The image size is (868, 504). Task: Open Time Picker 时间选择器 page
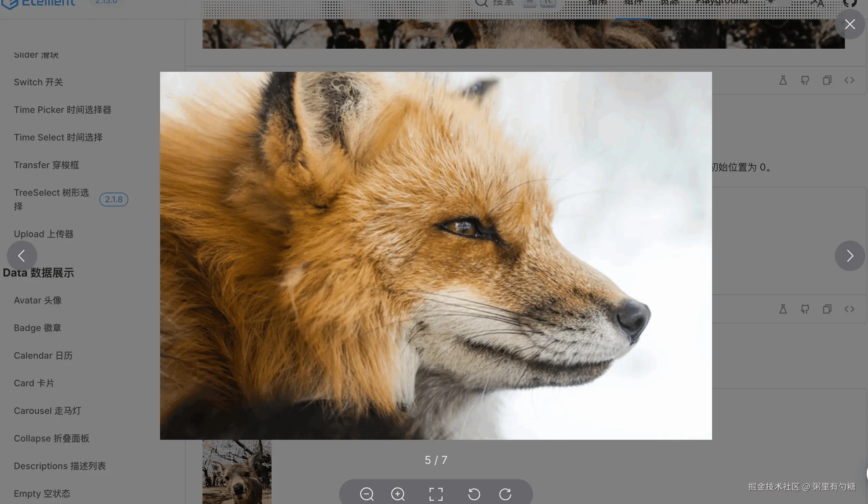coord(62,110)
